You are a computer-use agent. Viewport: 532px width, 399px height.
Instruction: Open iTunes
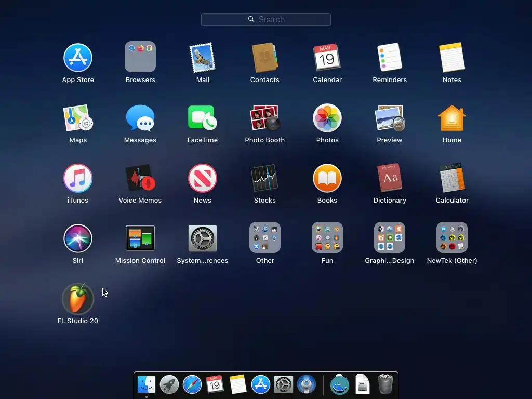pyautogui.click(x=78, y=178)
